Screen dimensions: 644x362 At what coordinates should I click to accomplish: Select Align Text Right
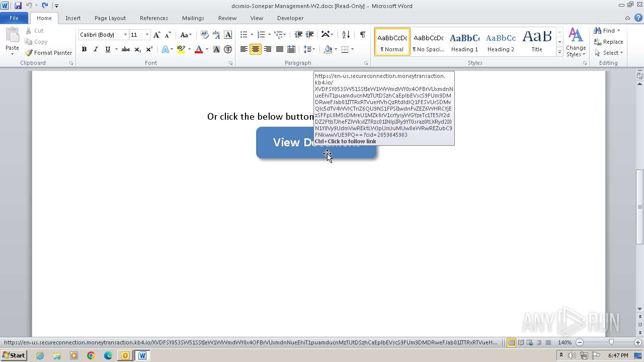268,49
